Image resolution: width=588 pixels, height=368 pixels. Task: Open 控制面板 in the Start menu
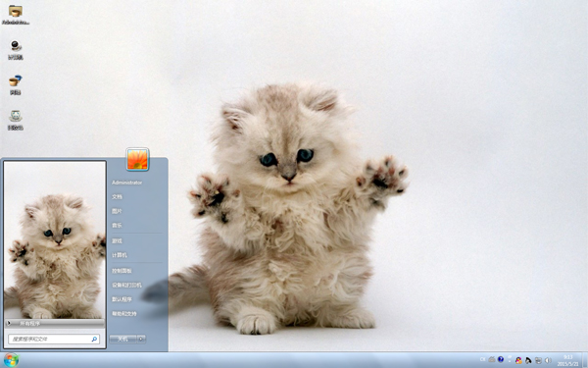122,271
